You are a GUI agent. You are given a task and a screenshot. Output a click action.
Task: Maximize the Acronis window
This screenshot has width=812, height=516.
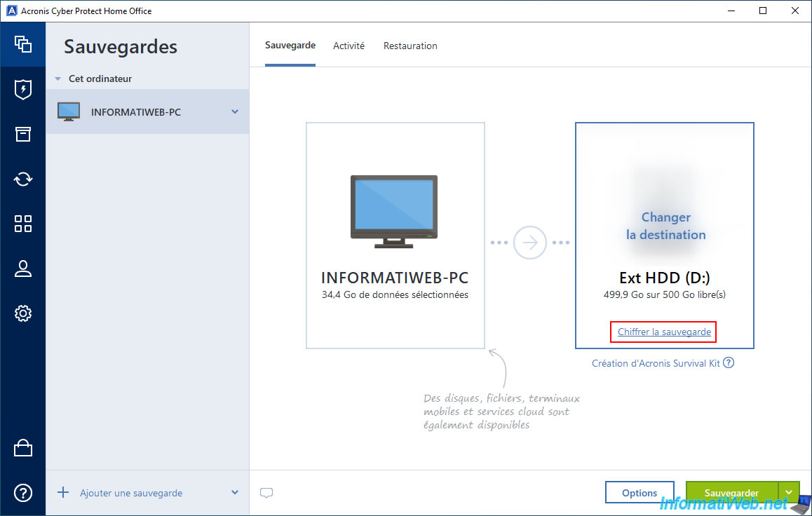coord(763,11)
